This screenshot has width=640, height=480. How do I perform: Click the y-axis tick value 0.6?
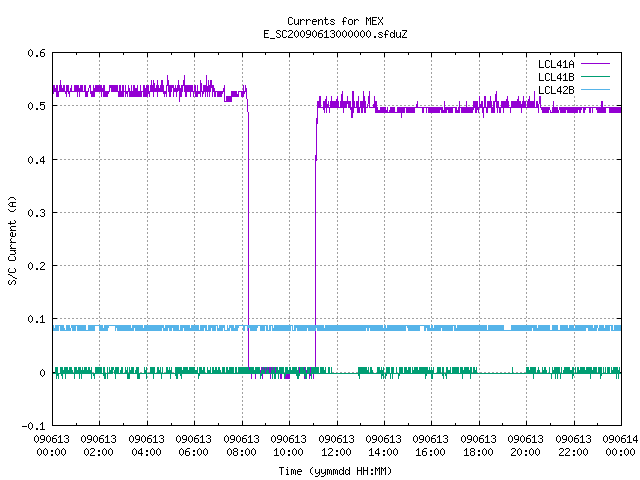(x=36, y=53)
